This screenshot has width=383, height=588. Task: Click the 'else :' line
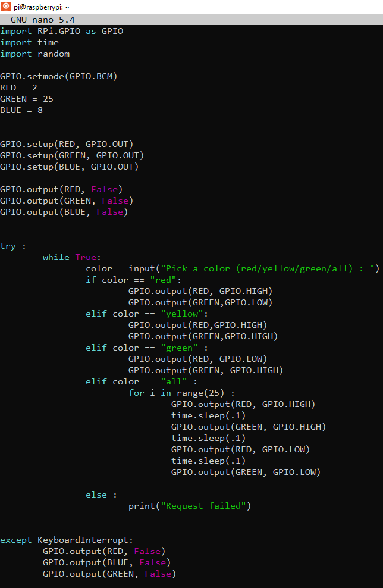(x=102, y=495)
